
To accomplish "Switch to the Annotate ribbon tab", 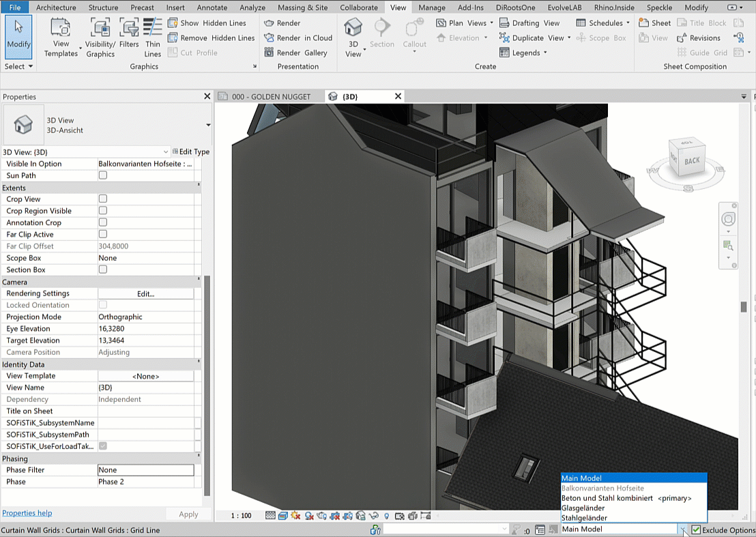I will coord(212,8).
